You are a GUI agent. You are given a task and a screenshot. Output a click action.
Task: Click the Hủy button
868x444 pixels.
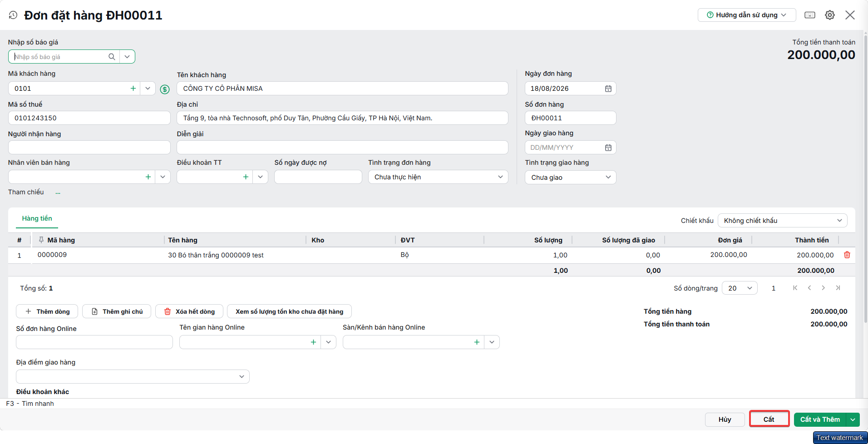pos(725,419)
